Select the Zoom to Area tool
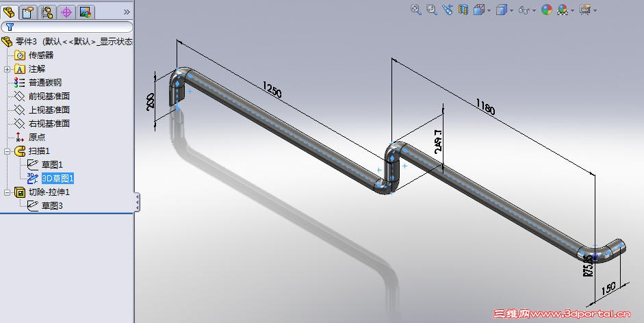 pos(432,10)
